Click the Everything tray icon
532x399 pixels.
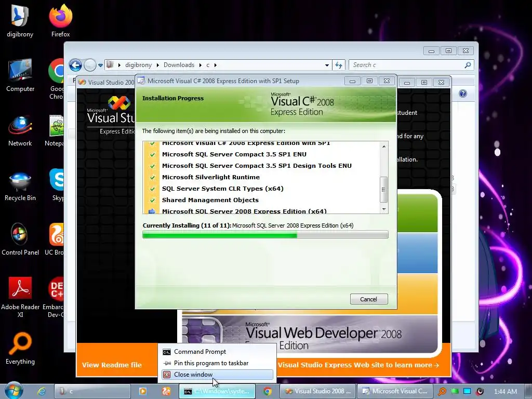point(442,391)
